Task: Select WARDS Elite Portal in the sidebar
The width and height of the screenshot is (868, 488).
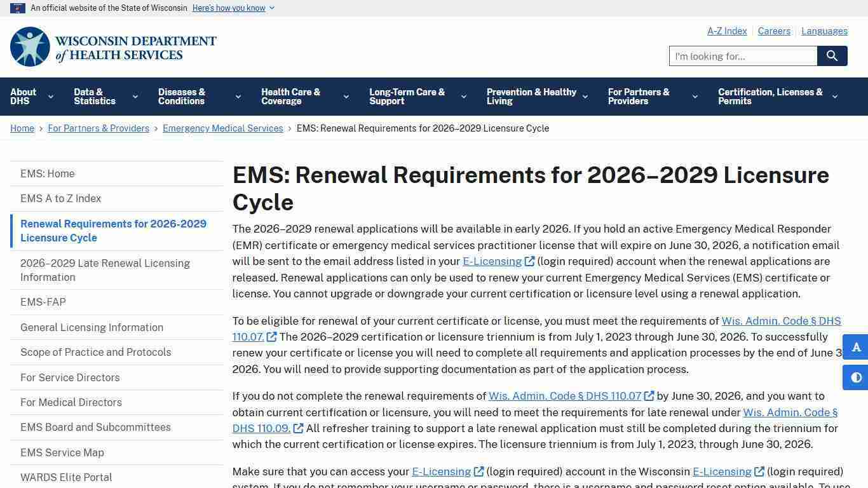Action: 66,477
